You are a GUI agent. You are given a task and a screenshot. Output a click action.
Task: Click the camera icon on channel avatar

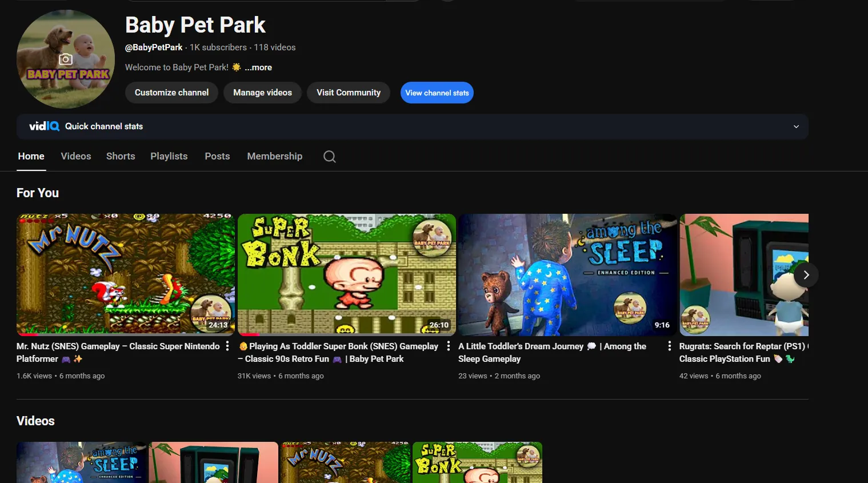(x=66, y=59)
